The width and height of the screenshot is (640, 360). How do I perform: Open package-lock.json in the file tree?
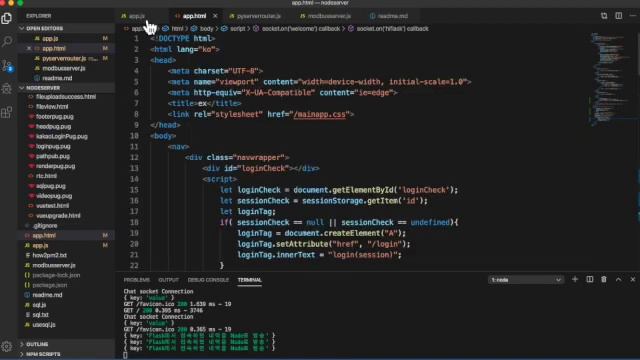(x=66, y=275)
